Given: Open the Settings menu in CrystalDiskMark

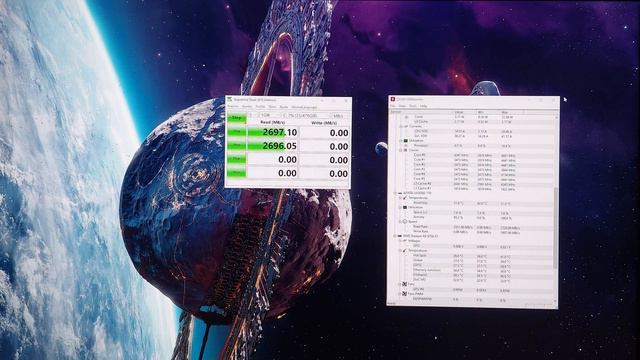Looking at the screenshot, I should (x=247, y=107).
